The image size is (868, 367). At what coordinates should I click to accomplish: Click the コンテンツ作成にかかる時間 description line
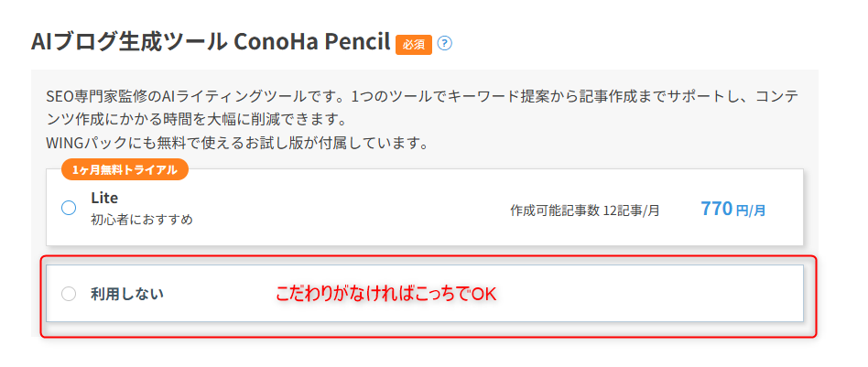196,119
